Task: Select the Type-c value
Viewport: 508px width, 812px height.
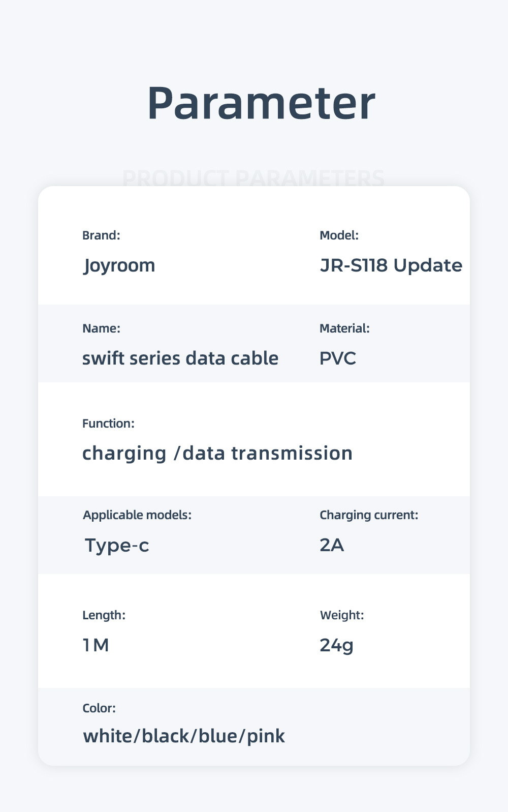Action: (x=117, y=545)
